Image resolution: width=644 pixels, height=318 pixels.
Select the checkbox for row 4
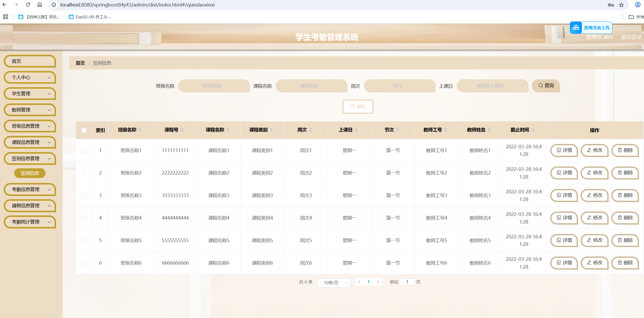(84, 218)
